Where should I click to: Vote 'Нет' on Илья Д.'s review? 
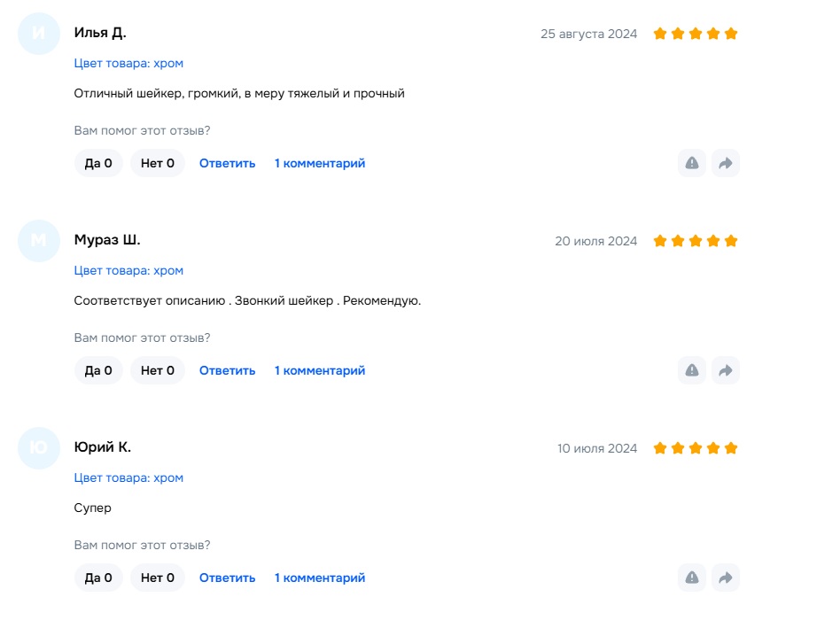tap(158, 163)
